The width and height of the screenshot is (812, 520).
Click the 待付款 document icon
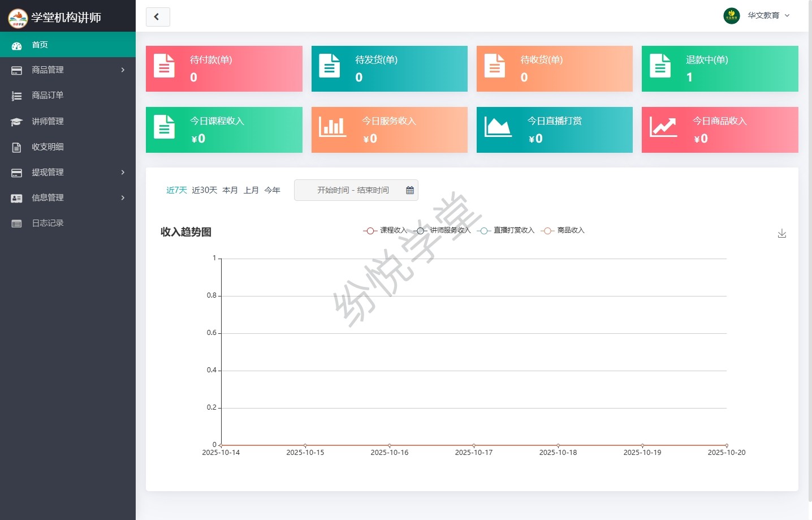pos(164,66)
